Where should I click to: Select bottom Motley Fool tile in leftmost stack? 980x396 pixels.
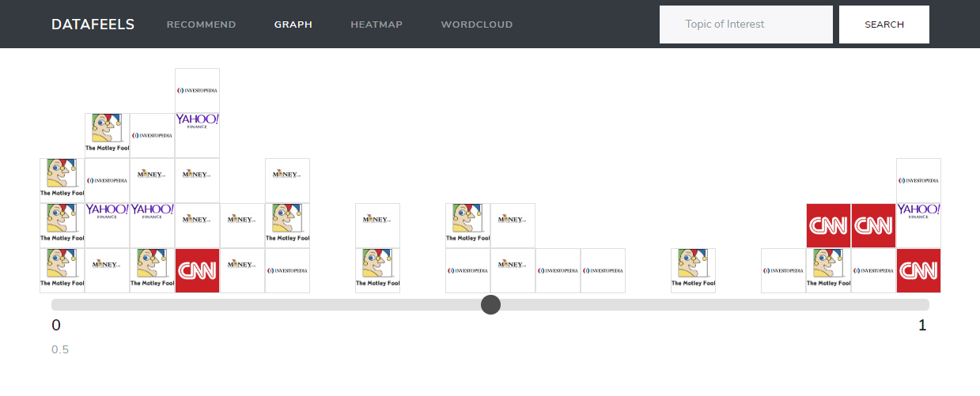pyautogui.click(x=62, y=270)
